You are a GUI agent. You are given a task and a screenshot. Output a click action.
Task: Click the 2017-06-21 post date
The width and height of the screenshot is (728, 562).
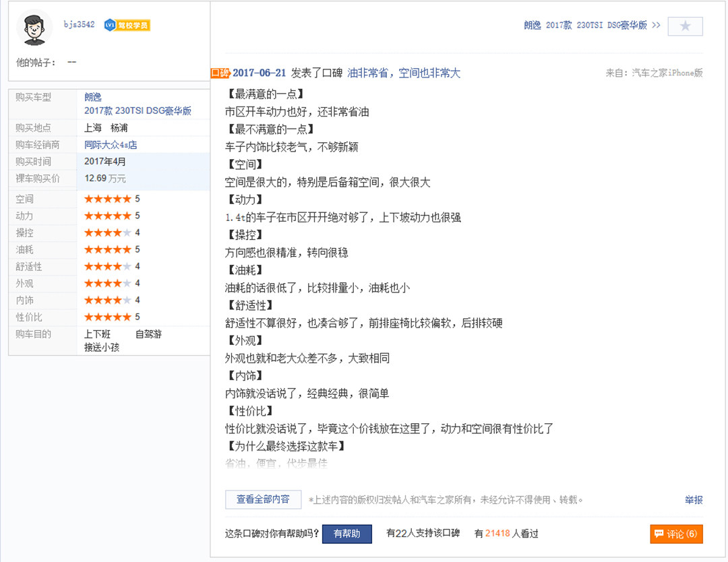[260, 73]
